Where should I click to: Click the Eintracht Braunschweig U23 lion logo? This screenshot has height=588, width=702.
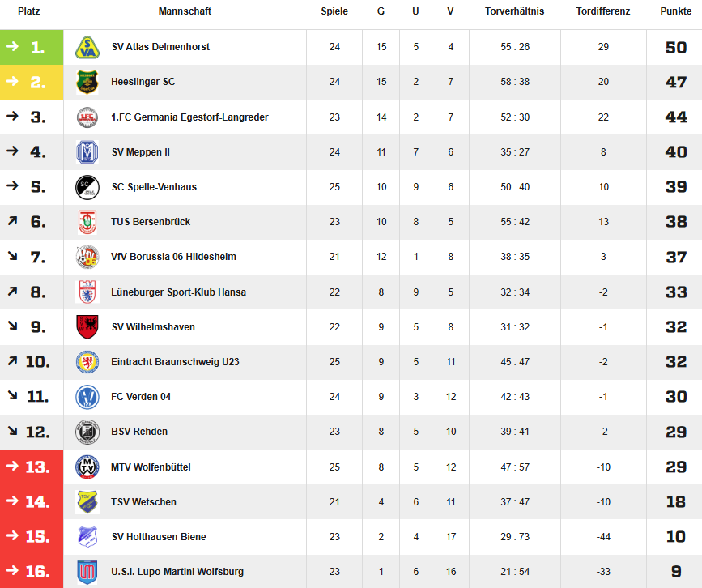click(87, 362)
